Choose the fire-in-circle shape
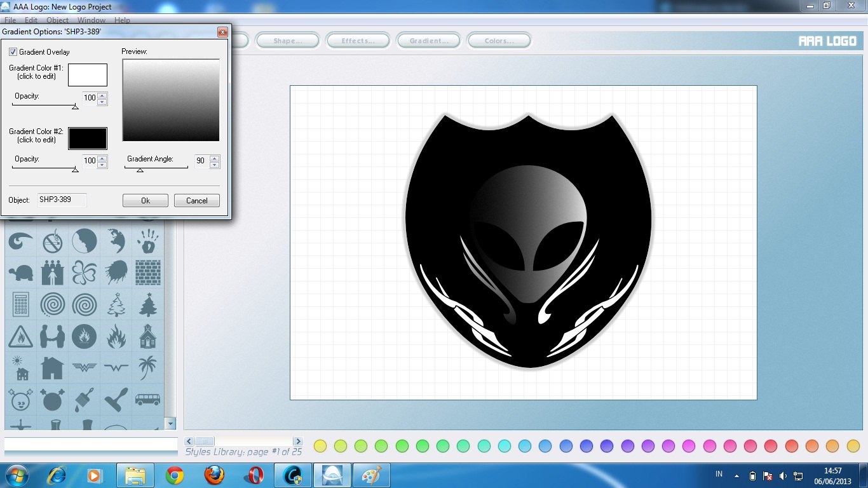The width and height of the screenshot is (868, 488). [x=84, y=337]
